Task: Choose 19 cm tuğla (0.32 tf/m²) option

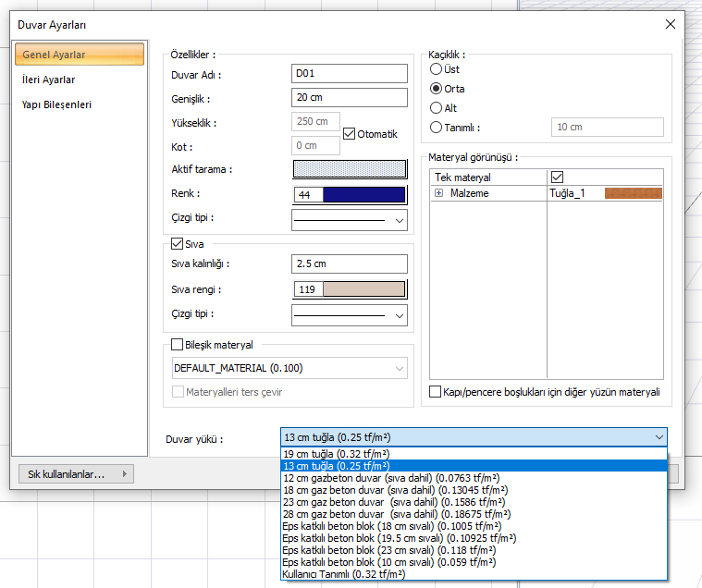Action: 474,454
